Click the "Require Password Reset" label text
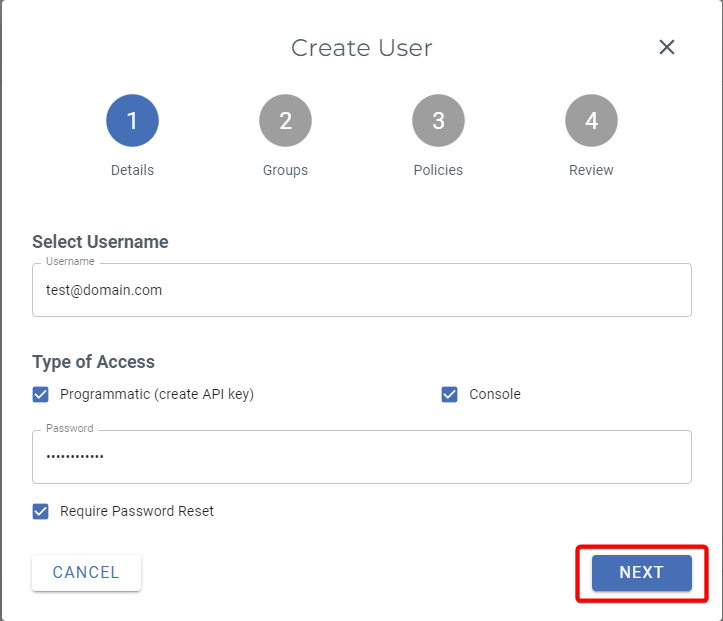 coord(137,511)
